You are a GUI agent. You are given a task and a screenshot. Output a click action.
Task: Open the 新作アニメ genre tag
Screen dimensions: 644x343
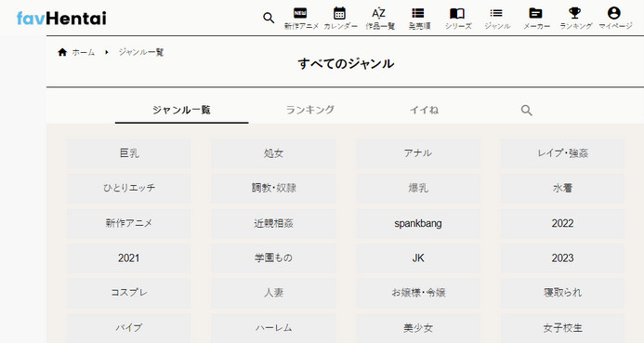[128, 223]
